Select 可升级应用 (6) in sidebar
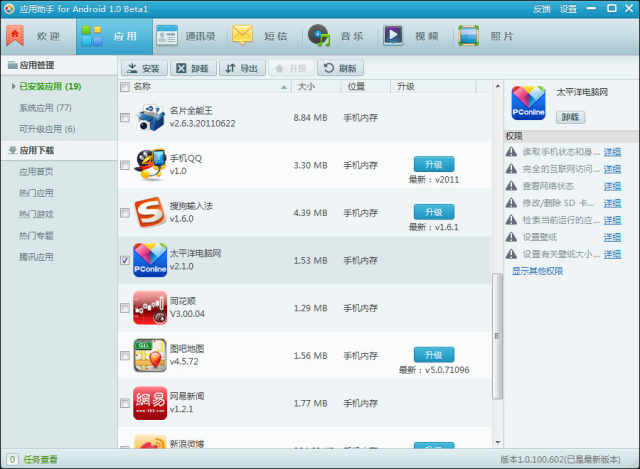Image resolution: width=640 pixels, height=469 pixels. pyautogui.click(x=47, y=129)
